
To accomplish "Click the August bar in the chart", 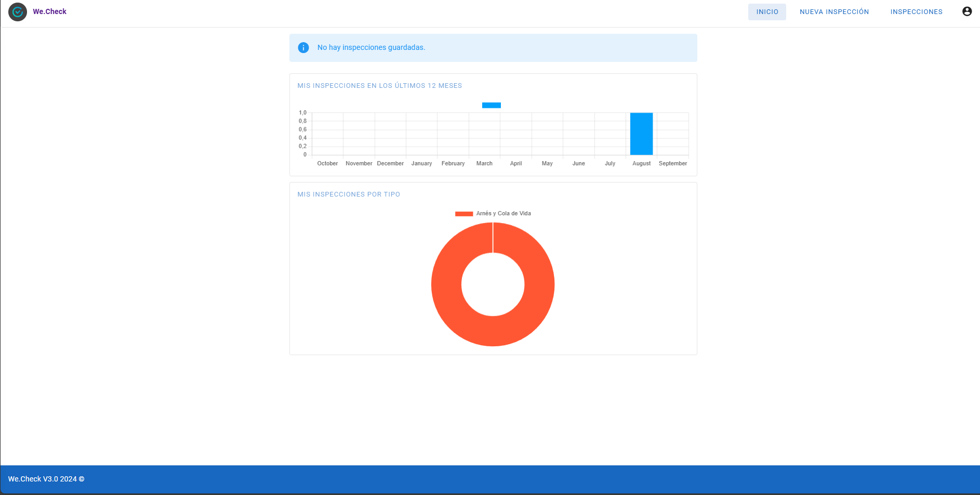I will [641, 134].
